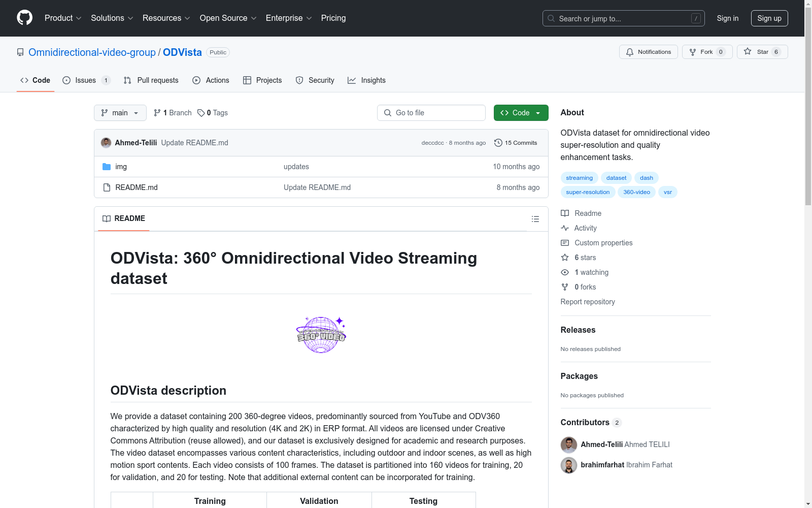
Task: Select the vsr topic tag
Action: pos(668,192)
